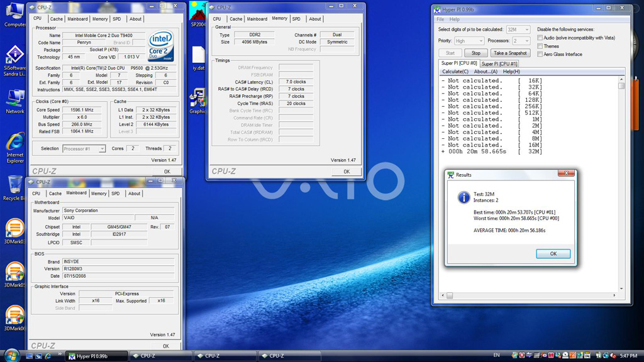The image size is (644, 362).
Task: Click the vertical scrollbar in Super PI output
Action: click(x=621, y=185)
